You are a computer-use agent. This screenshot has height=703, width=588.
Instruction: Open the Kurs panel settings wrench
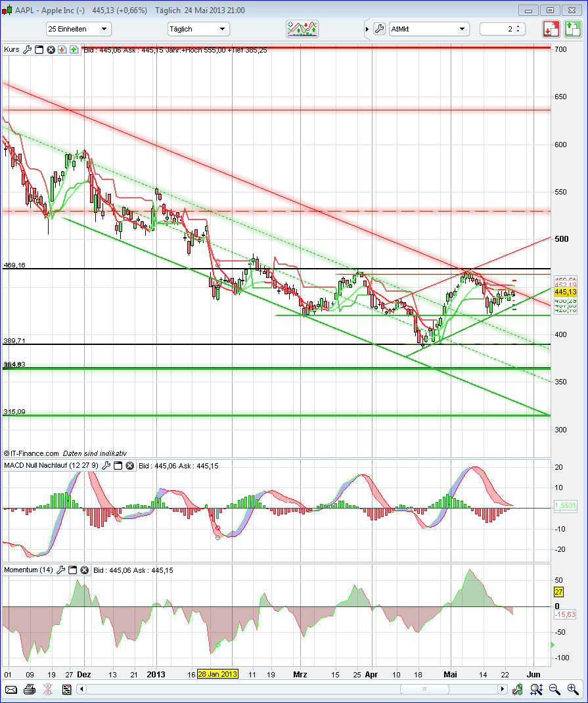tap(27, 50)
